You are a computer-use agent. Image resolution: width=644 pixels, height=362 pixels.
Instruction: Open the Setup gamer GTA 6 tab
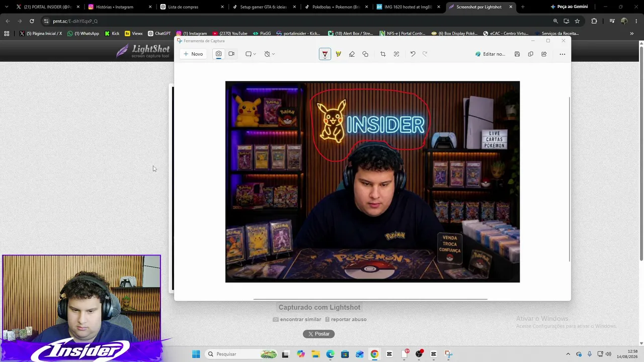point(264,7)
